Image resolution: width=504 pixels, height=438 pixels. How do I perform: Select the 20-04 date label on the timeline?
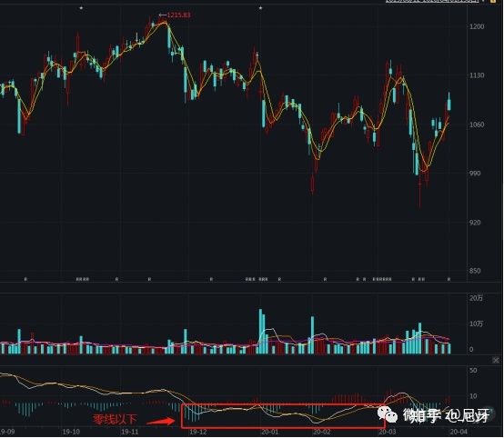tap(459, 432)
